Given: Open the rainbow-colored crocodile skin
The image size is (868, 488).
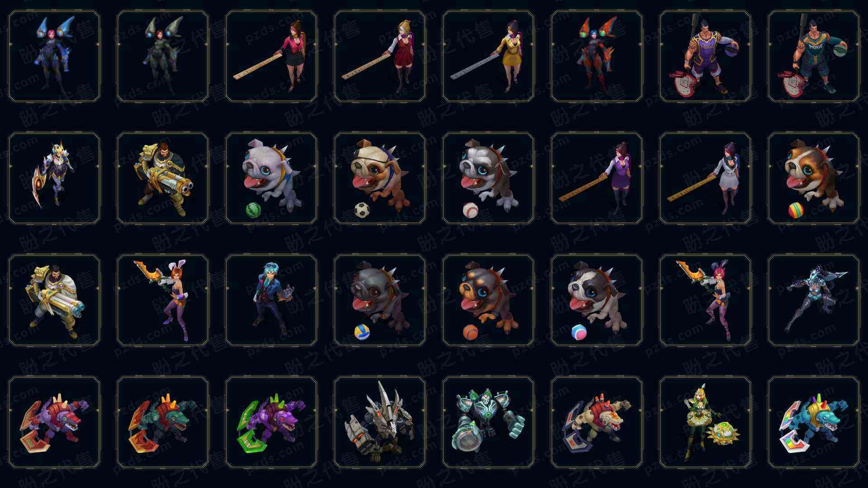Looking at the screenshot, I should pyautogui.click(x=814, y=422).
